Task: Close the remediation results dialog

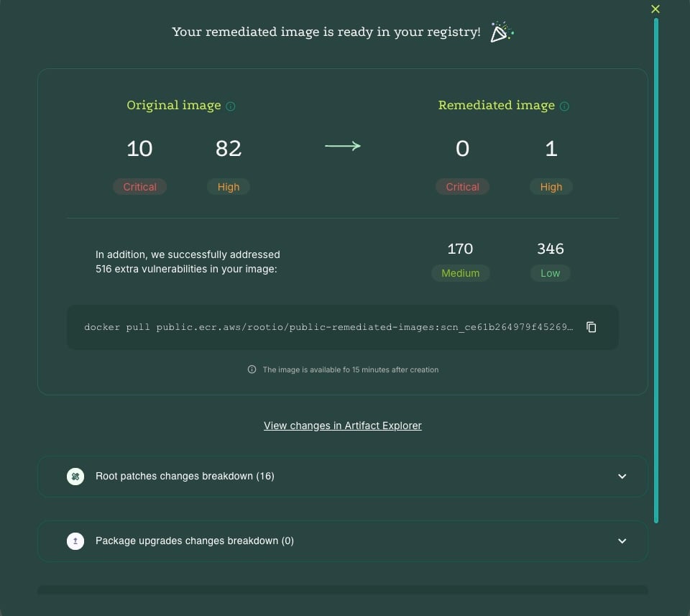Action: coord(655,9)
